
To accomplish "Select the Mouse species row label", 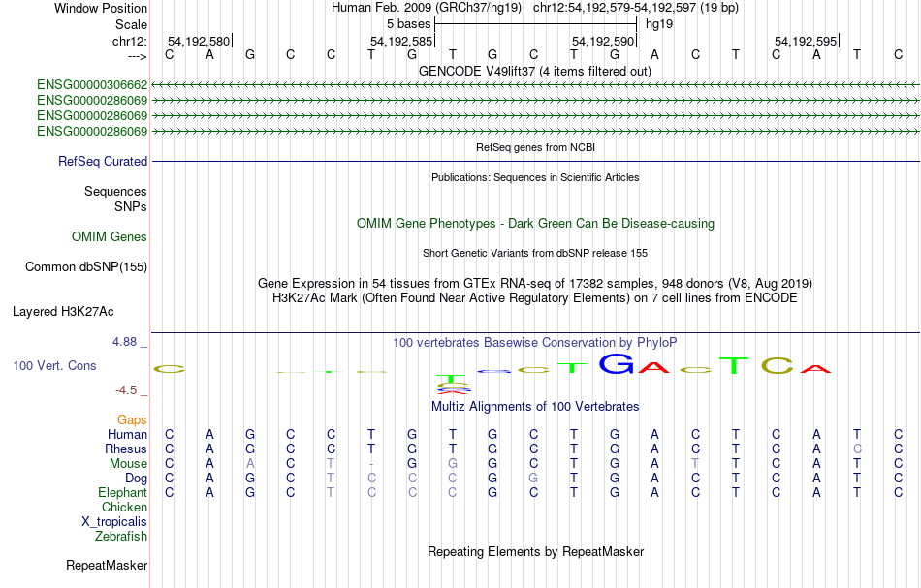I will 129,464.
